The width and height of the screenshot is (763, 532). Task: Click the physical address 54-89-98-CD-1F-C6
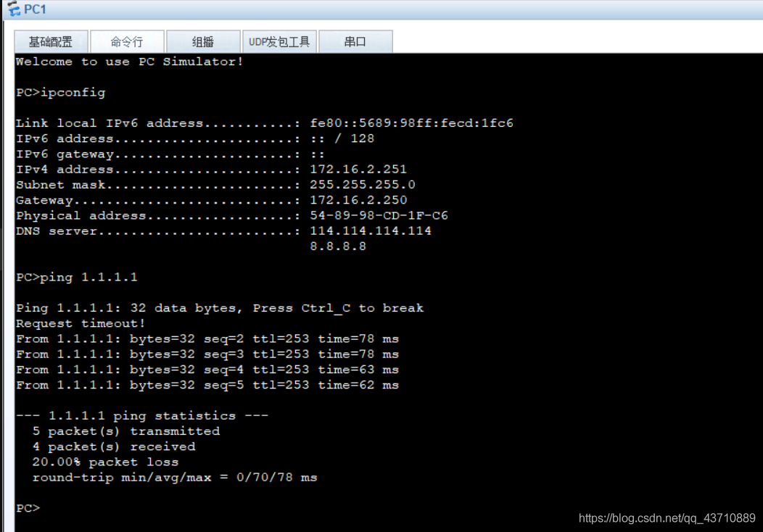[379, 215]
